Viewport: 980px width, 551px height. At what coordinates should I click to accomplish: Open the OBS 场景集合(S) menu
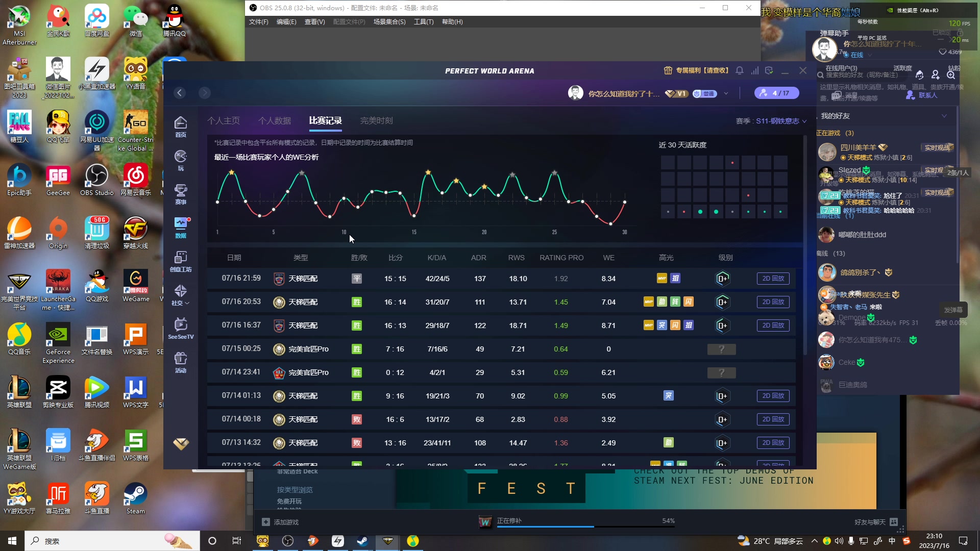pos(389,21)
